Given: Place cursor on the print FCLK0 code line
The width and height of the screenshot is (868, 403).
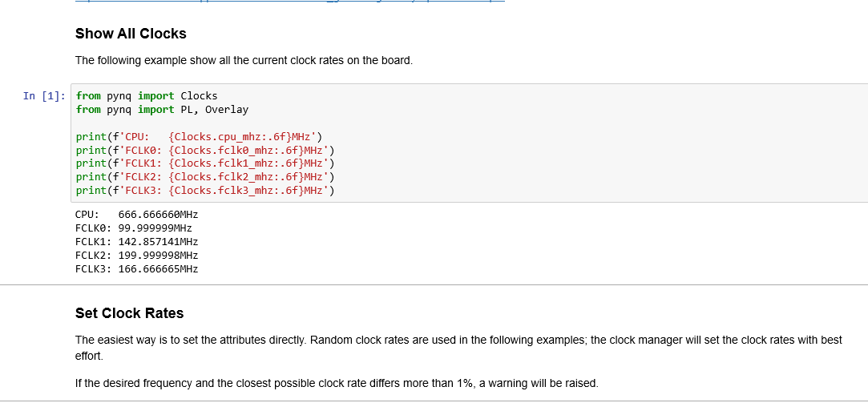Looking at the screenshot, I should coord(205,150).
